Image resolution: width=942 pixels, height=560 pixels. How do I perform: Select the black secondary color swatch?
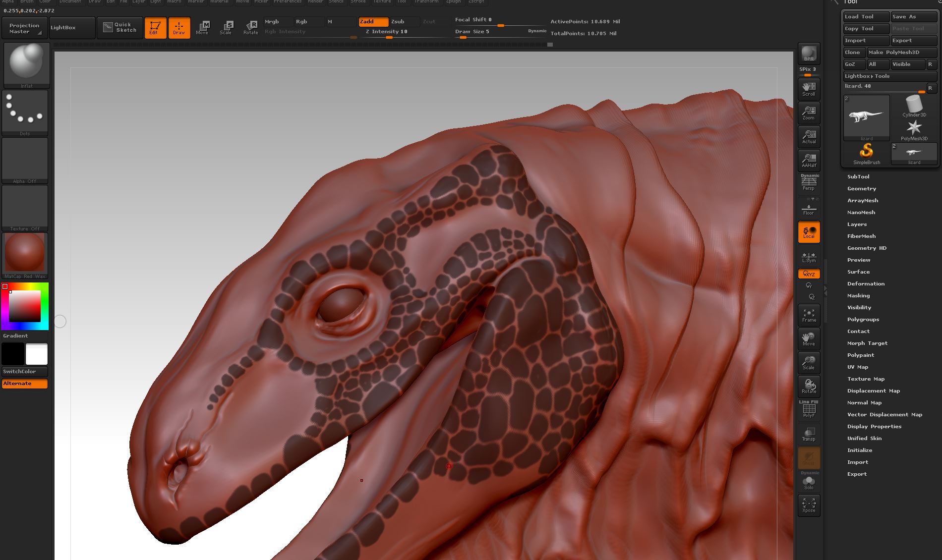(x=13, y=354)
